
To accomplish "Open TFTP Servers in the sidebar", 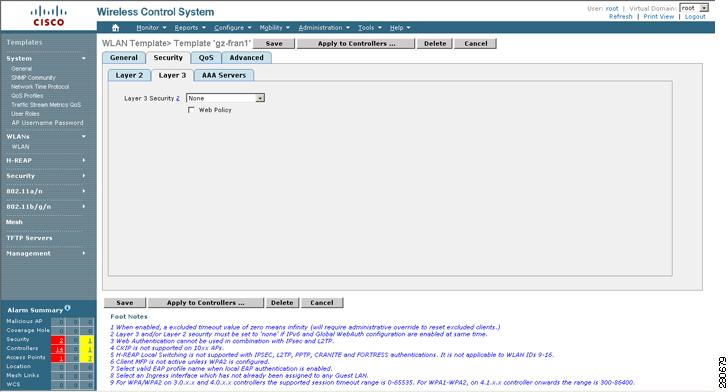I will [x=29, y=238].
